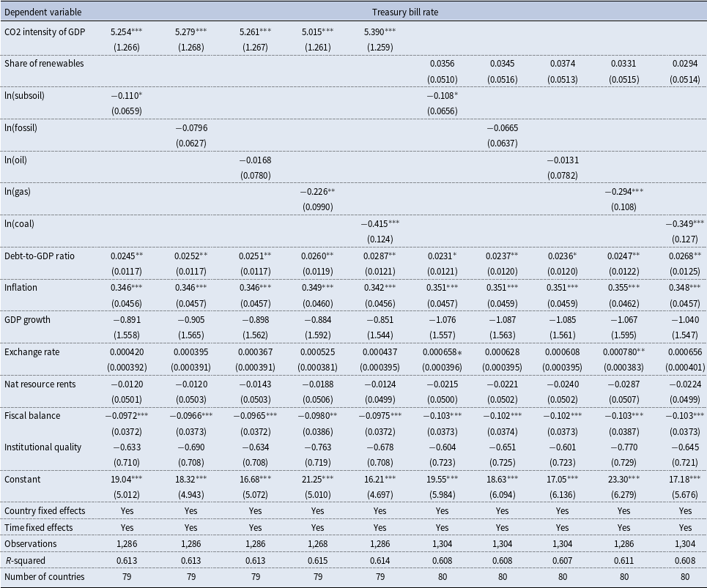This screenshot has width=707, height=588.
Task: Click the ln(fossil) row label
Action: coord(21,128)
